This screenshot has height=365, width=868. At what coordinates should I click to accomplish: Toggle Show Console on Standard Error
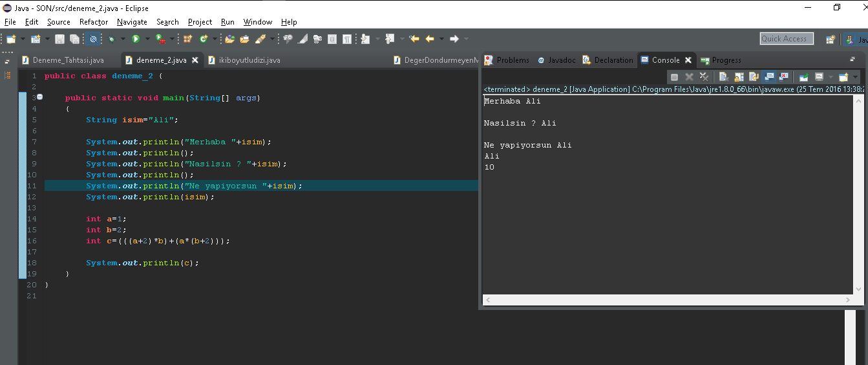(783, 77)
